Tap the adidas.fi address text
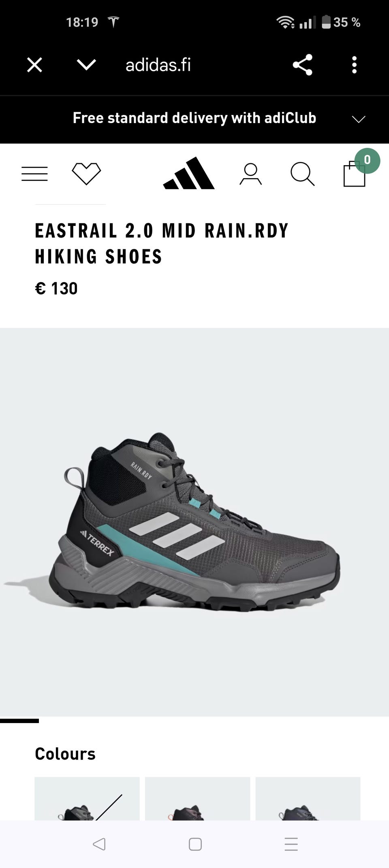This screenshot has width=389, height=868. click(158, 65)
